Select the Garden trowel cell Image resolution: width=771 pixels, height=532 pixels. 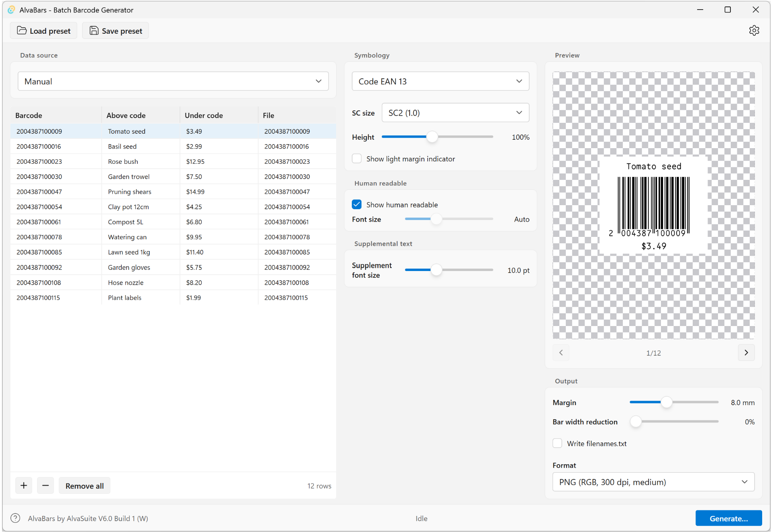click(141, 177)
